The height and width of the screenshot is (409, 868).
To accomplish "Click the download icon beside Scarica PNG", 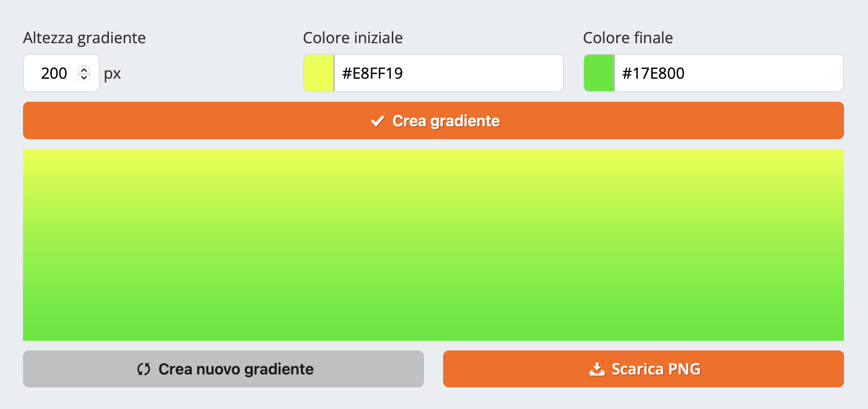I will tap(597, 369).
